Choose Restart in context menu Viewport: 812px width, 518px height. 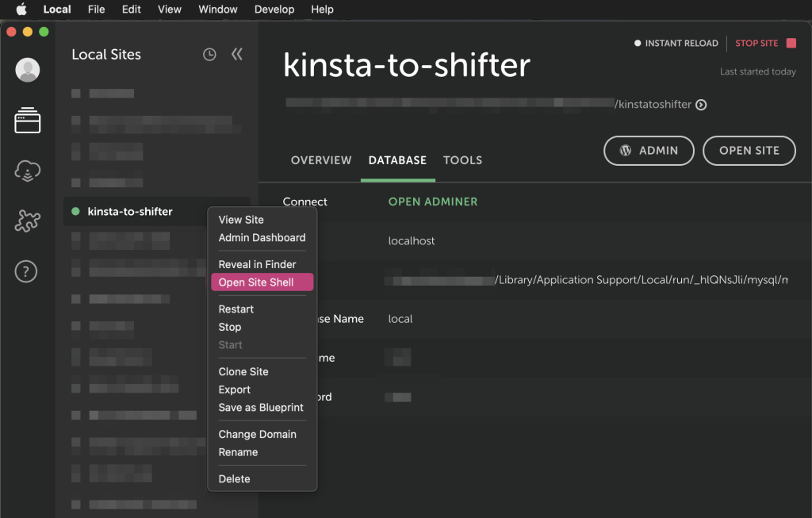point(262,309)
